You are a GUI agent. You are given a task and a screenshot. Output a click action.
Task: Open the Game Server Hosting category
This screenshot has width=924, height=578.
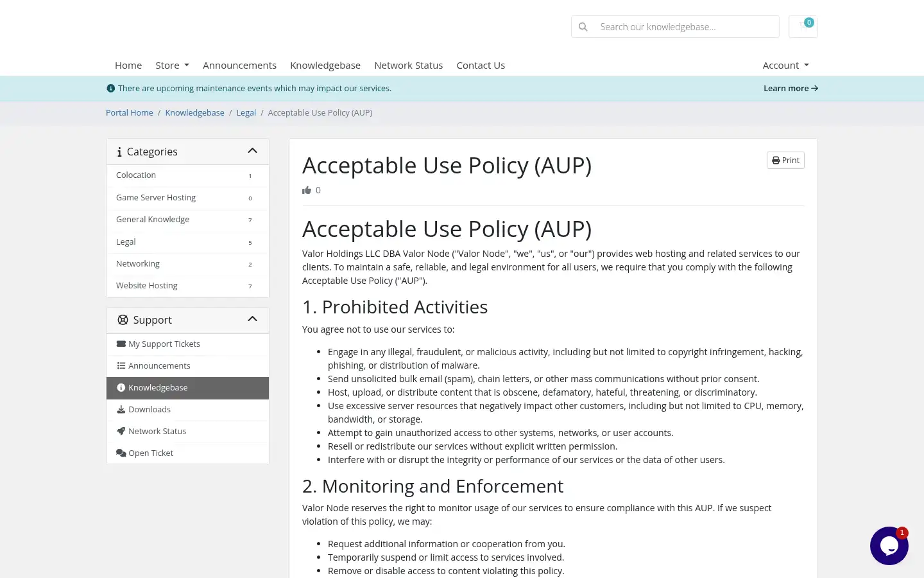coord(187,198)
